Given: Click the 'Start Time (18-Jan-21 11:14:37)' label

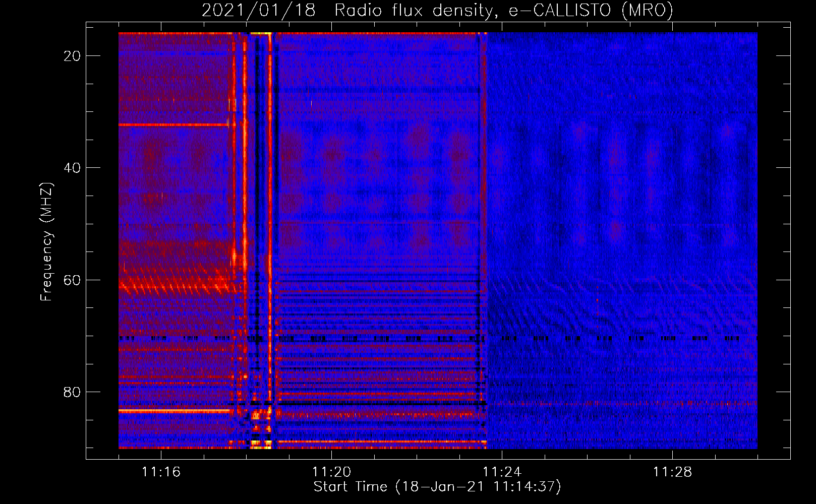Looking at the screenshot, I should (x=437, y=487).
